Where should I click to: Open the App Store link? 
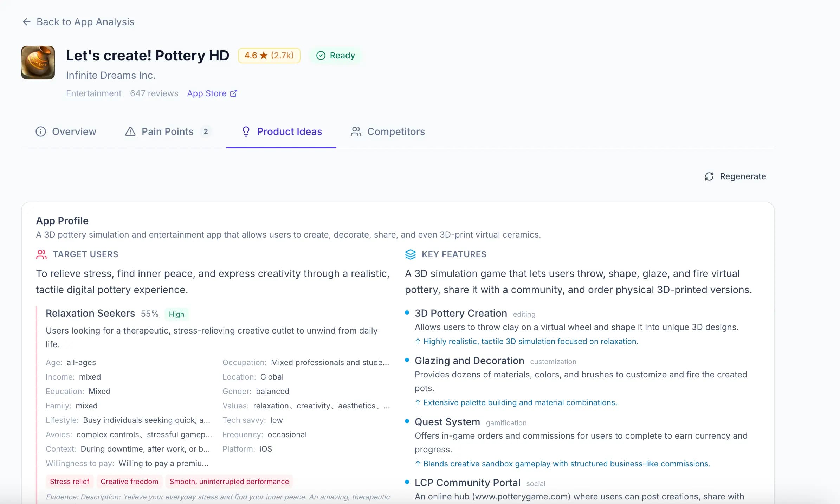click(212, 93)
